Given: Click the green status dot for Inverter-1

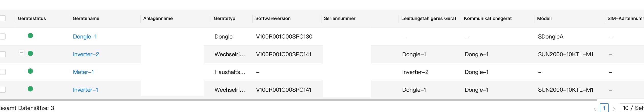Looking at the screenshot, I should click(x=30, y=89).
